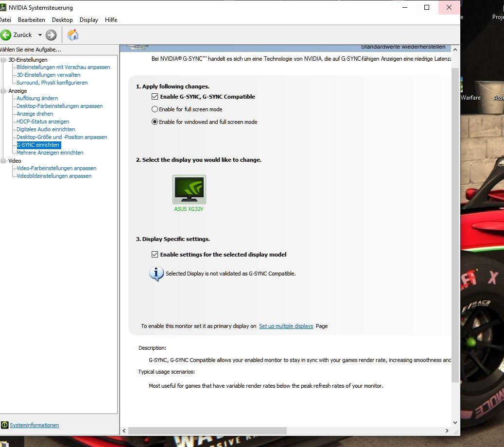Open Digitales Audio einrichten

coord(46,129)
